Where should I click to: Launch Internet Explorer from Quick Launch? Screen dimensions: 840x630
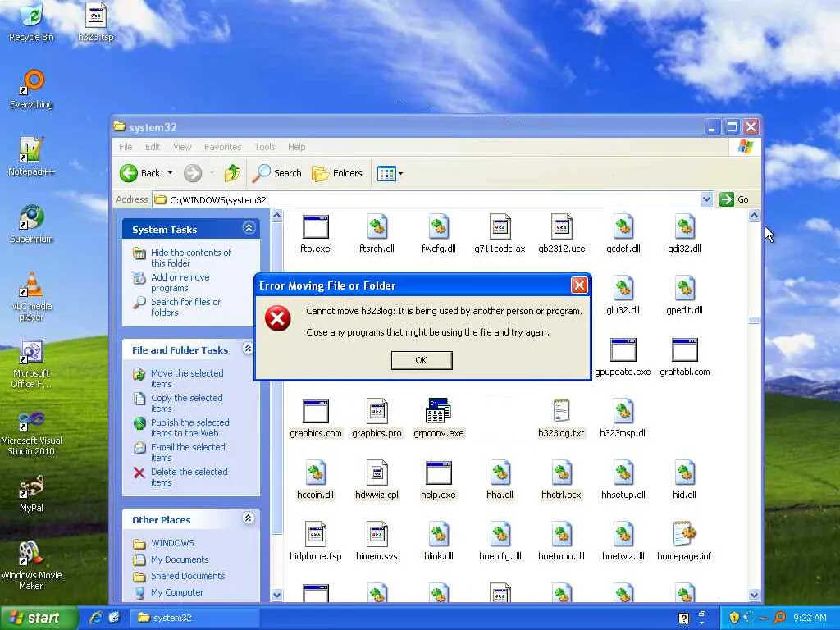coord(97,618)
